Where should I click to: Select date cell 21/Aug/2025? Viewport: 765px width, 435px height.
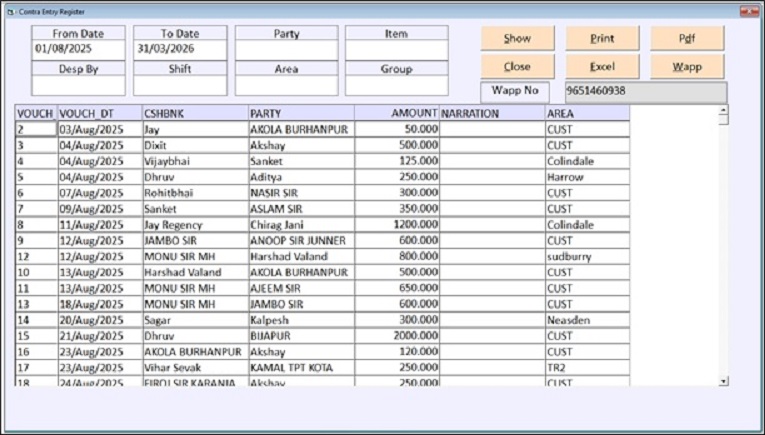coord(100,336)
